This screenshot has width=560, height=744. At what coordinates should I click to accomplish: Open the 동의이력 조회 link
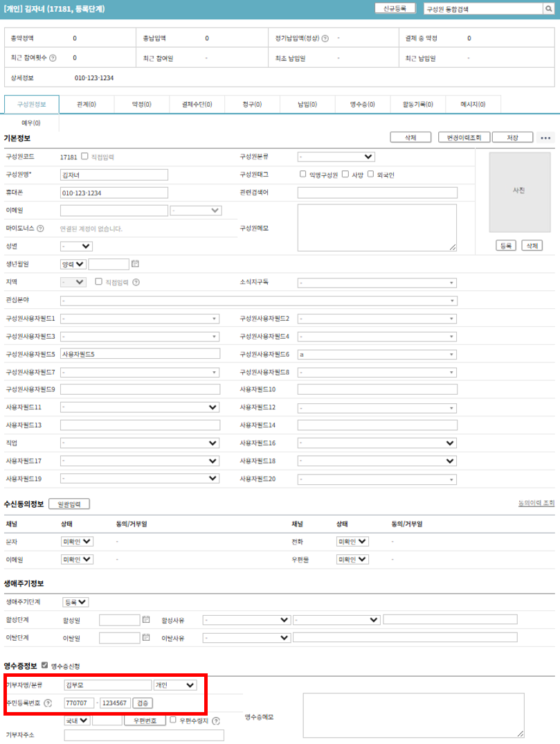tap(536, 503)
